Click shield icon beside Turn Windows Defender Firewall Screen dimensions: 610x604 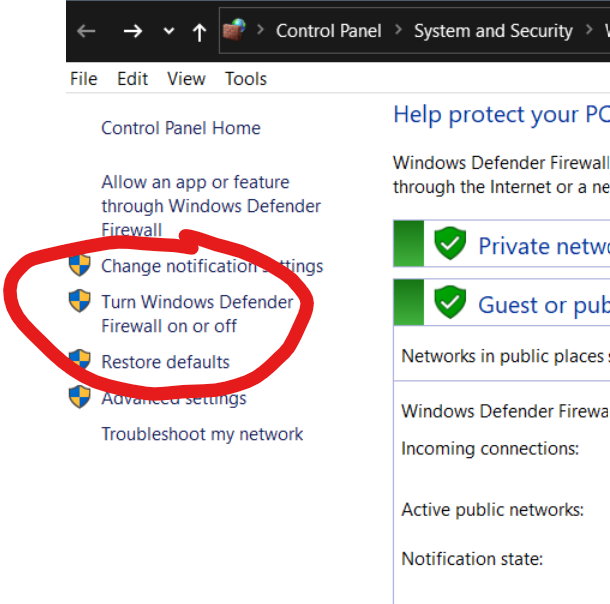(x=80, y=300)
